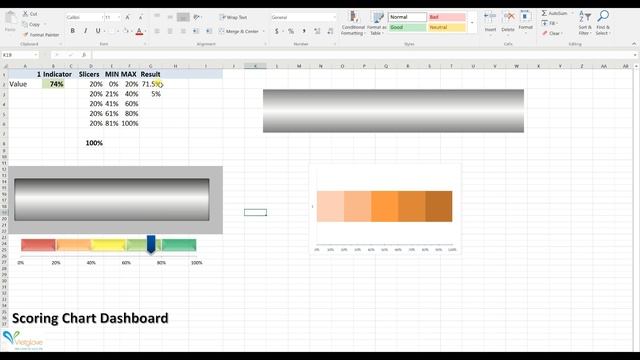
Task: Apply the Normal cell style
Action: (x=407, y=17)
